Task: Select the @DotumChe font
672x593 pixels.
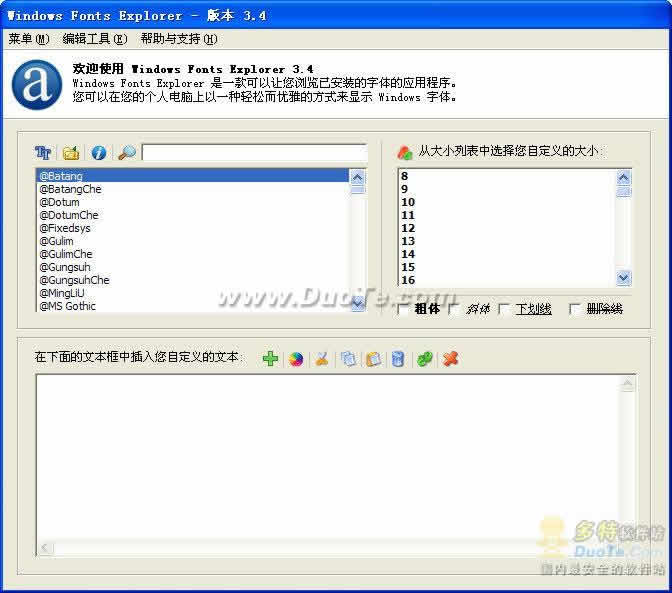Action: [x=192, y=215]
